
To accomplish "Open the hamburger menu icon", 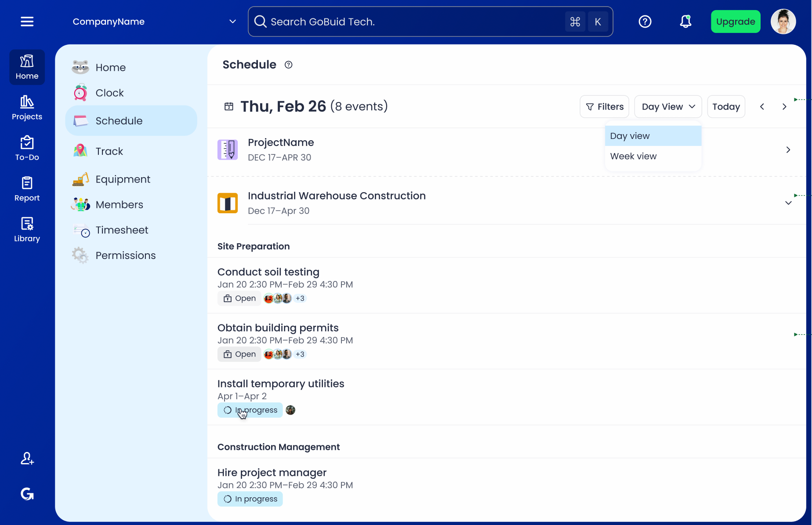I will 27,22.
